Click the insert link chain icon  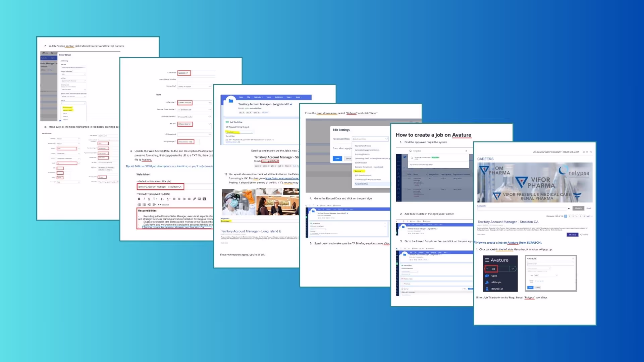(194, 199)
